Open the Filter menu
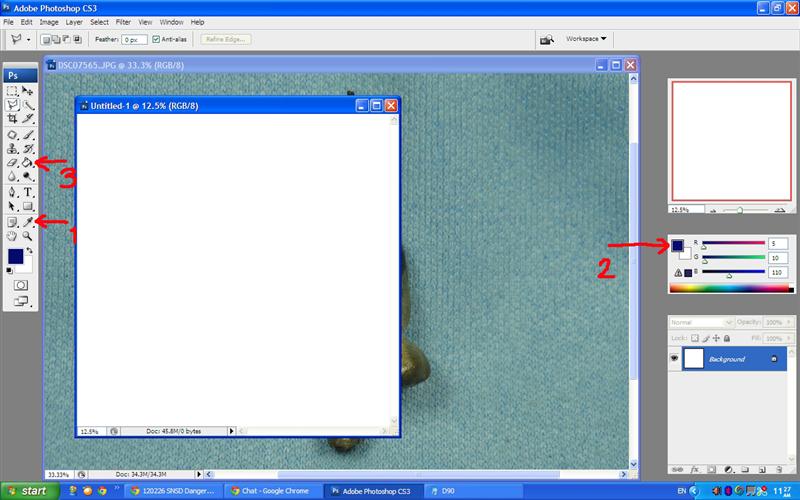Image resolution: width=800 pixels, height=500 pixels. coord(123,21)
